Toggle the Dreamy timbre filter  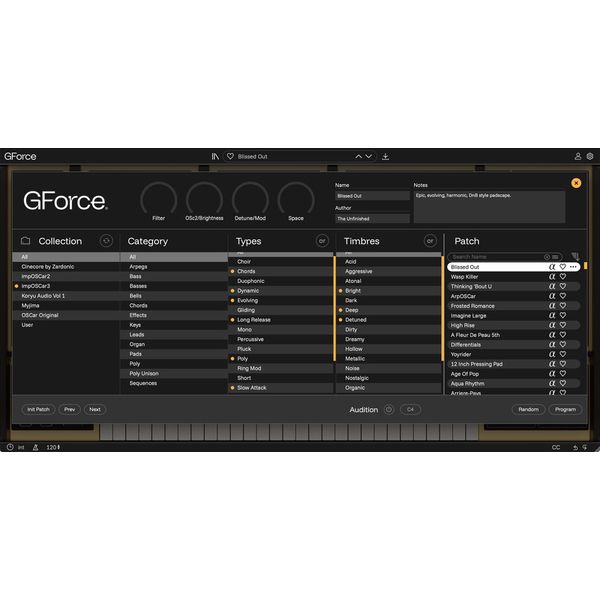pyautogui.click(x=389, y=339)
